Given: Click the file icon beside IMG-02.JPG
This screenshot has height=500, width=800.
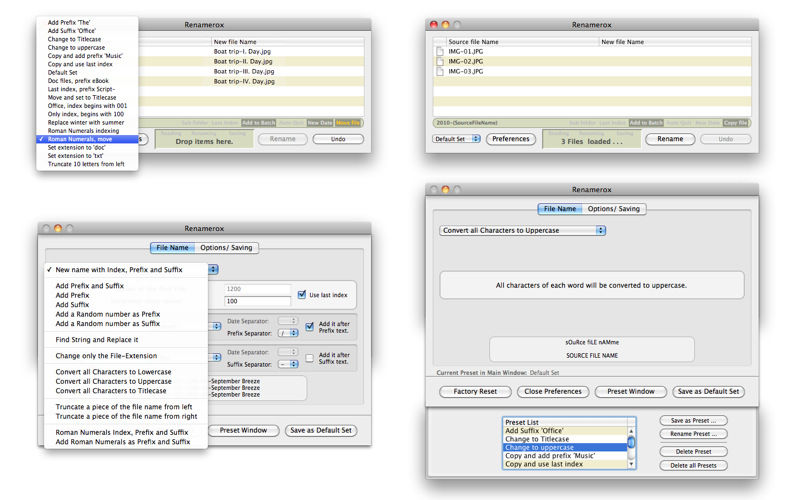Looking at the screenshot, I should click(x=440, y=61).
